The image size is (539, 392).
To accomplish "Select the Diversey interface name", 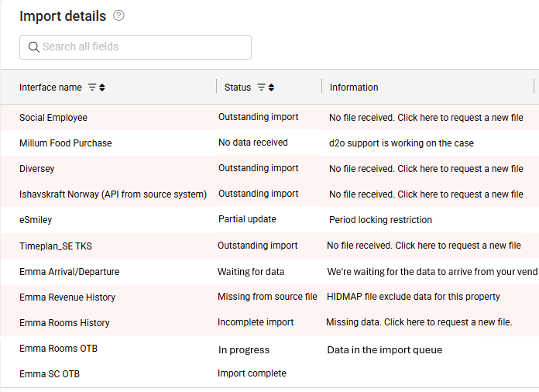I will point(36,169).
